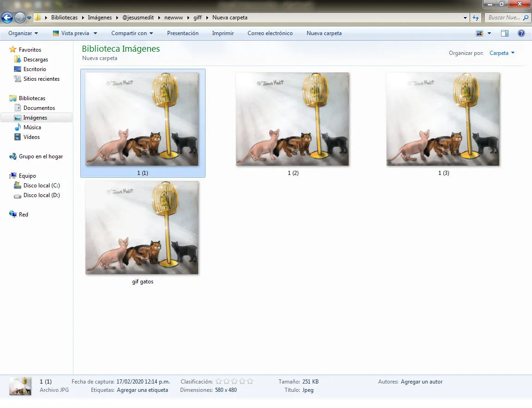Click the Fecha de captura date value
Image resolution: width=532 pixels, height=408 pixels.
point(143,382)
